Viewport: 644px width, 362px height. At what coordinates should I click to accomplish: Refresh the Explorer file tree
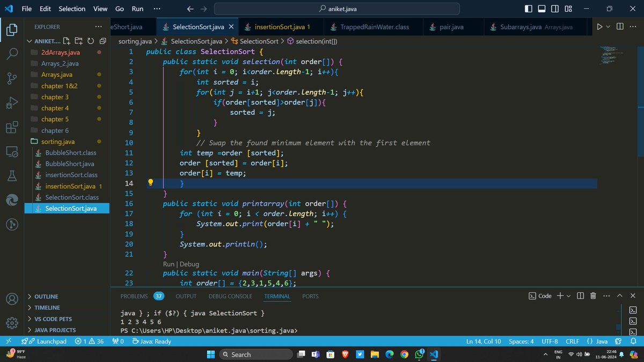pyautogui.click(x=90, y=41)
